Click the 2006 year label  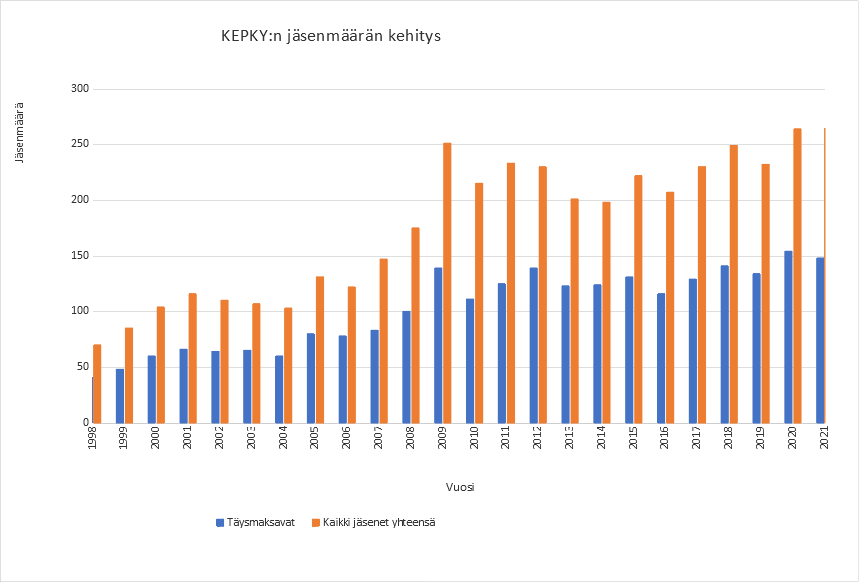346,437
